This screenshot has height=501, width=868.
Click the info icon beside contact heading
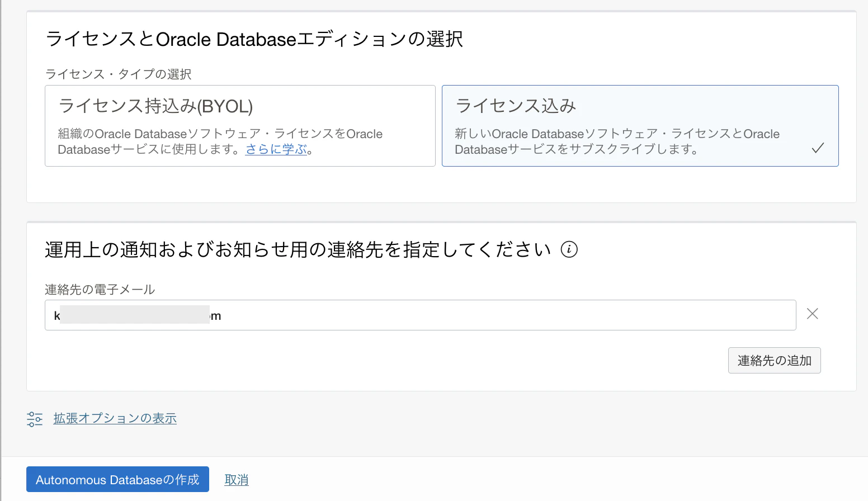(x=569, y=249)
